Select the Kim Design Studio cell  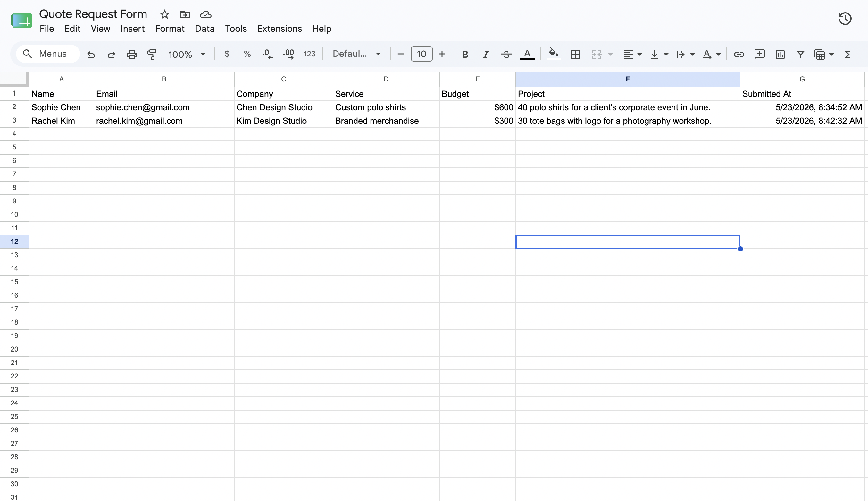[284, 121]
